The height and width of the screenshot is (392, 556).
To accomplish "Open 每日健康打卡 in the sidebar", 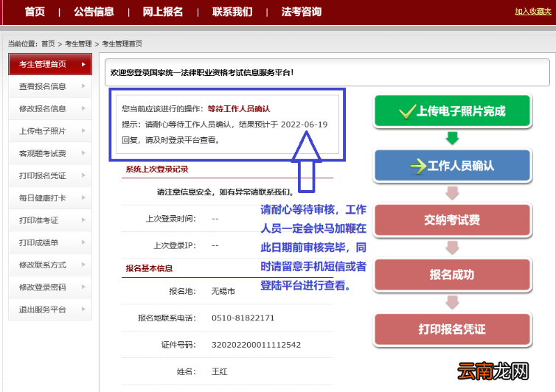I will pyautogui.click(x=50, y=197).
